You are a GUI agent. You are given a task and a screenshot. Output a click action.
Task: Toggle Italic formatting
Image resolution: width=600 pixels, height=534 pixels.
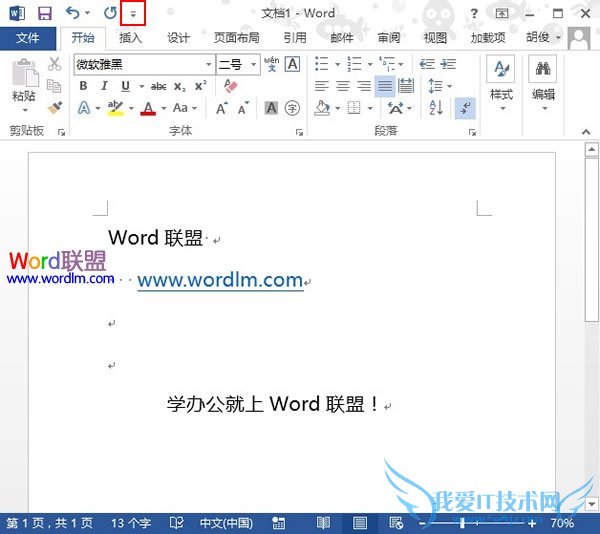104,86
